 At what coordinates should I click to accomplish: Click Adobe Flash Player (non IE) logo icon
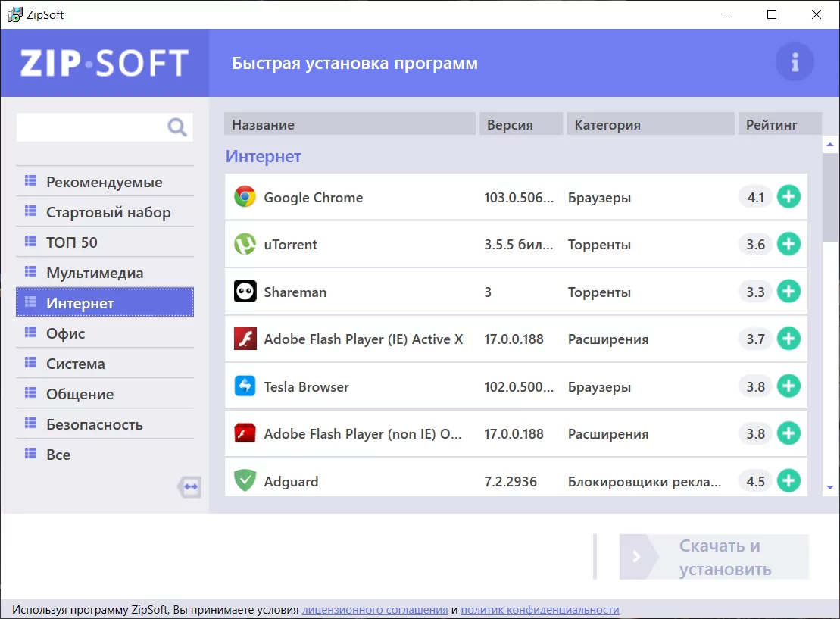tap(245, 433)
